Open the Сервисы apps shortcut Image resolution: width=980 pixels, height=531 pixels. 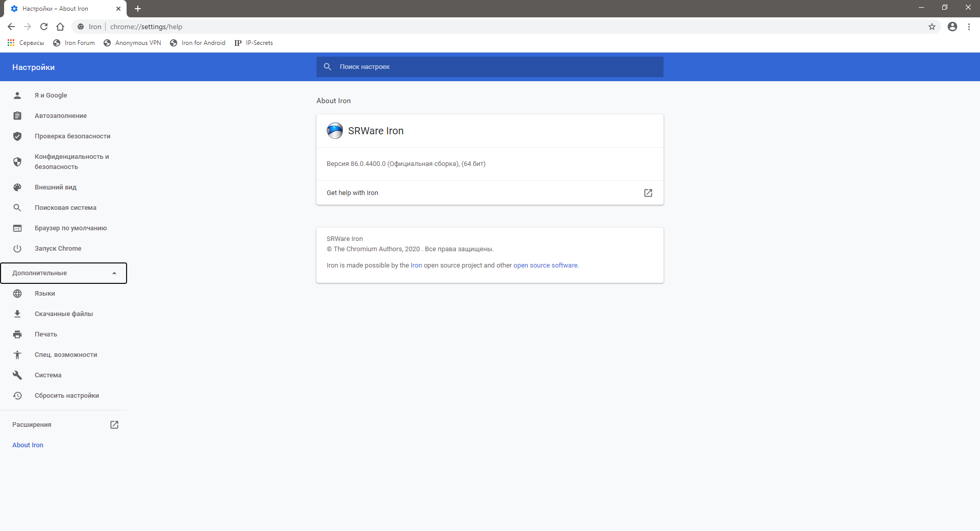pos(26,43)
